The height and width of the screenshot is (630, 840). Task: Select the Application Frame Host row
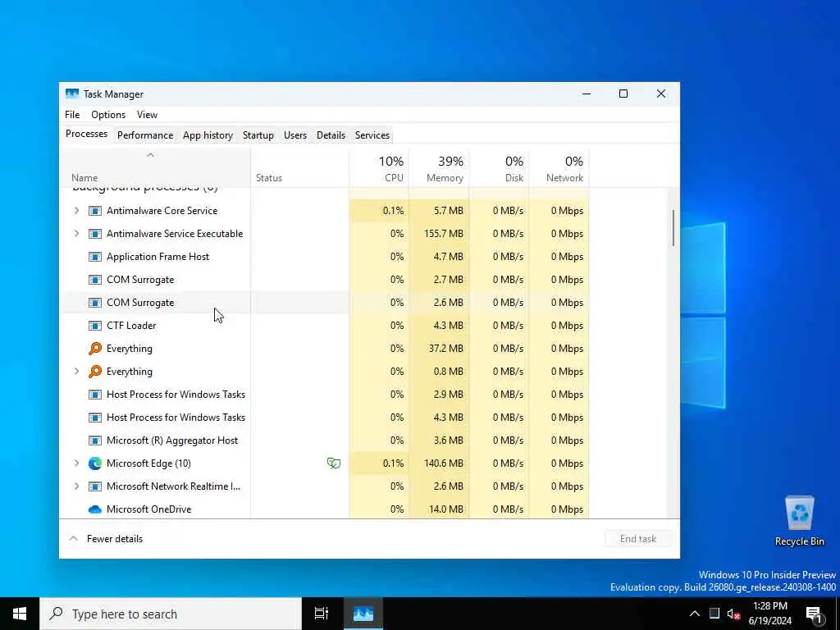pyautogui.click(x=324, y=257)
